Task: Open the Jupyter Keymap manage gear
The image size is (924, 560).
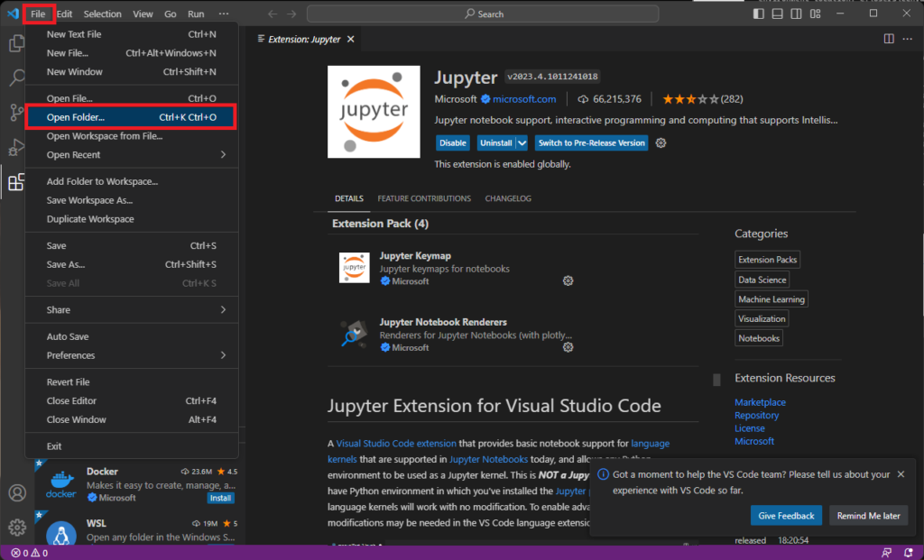Action: 568,280
